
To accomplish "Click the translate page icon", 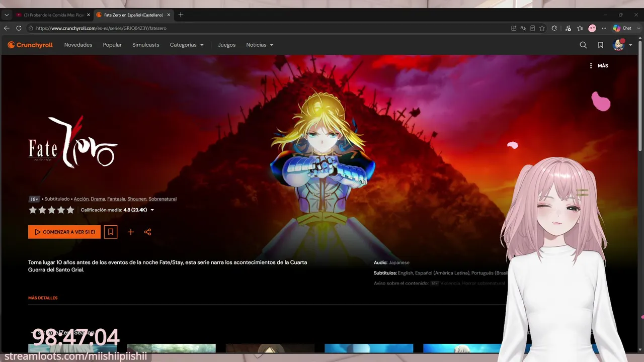I will point(523,28).
